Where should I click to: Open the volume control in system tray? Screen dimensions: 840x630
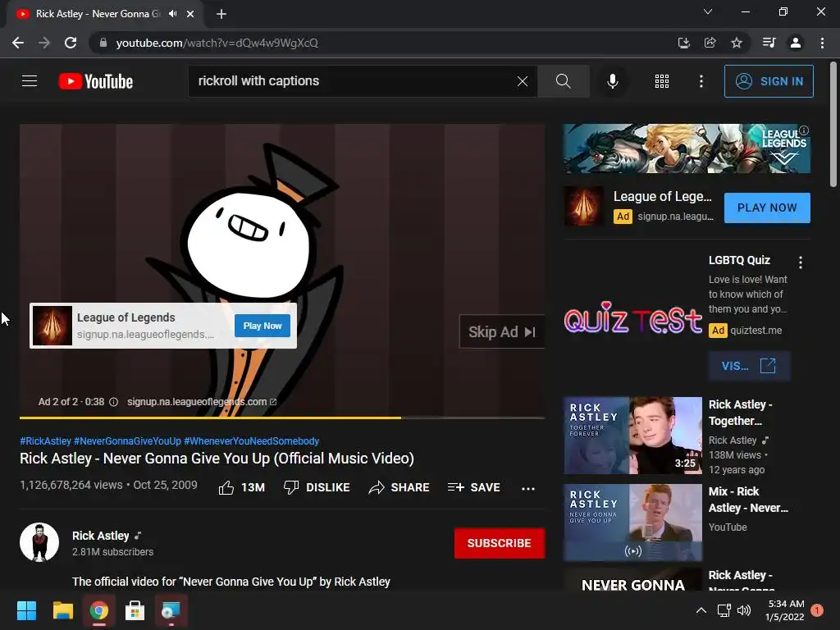point(744,610)
